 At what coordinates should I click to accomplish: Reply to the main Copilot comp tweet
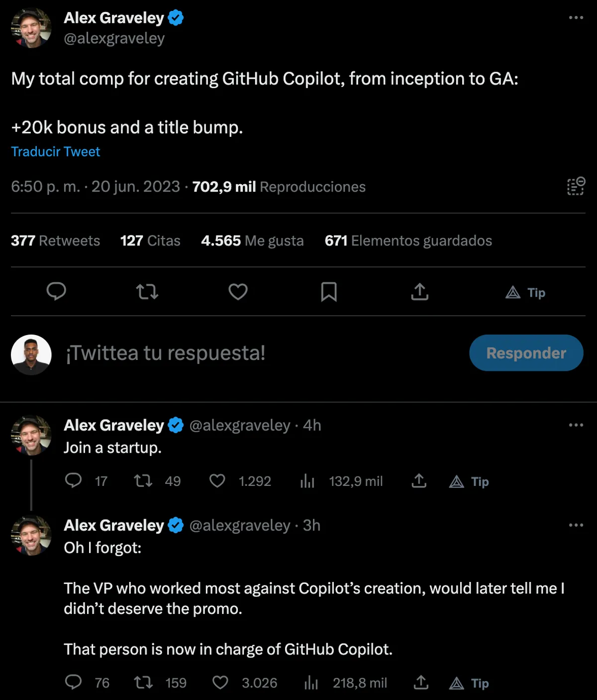click(56, 291)
